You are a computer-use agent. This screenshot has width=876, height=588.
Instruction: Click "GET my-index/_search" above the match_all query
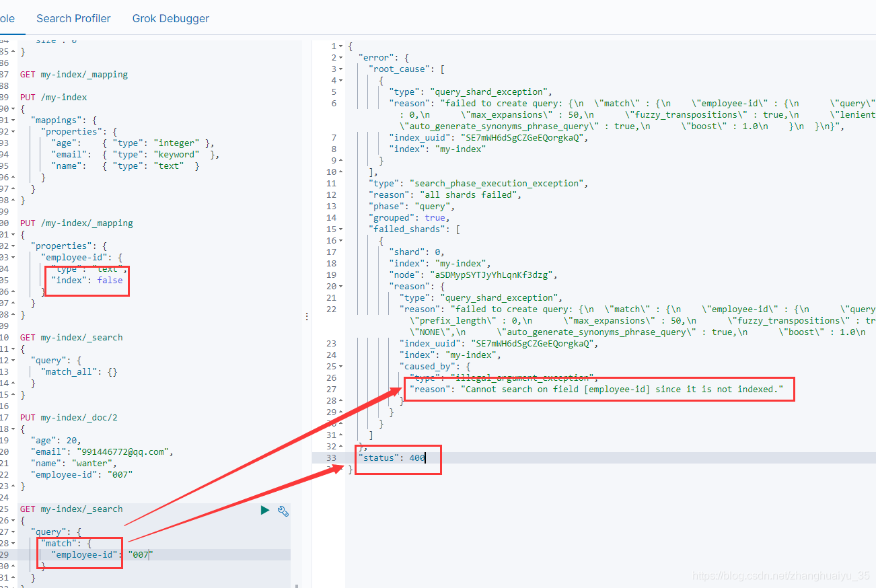tap(71, 337)
